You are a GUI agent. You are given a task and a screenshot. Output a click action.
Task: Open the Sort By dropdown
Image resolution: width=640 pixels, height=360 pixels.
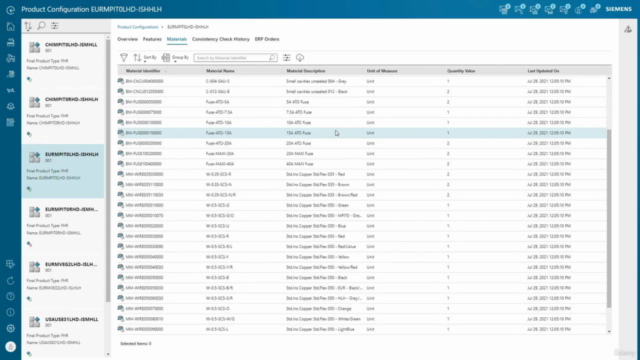pyautogui.click(x=145, y=58)
